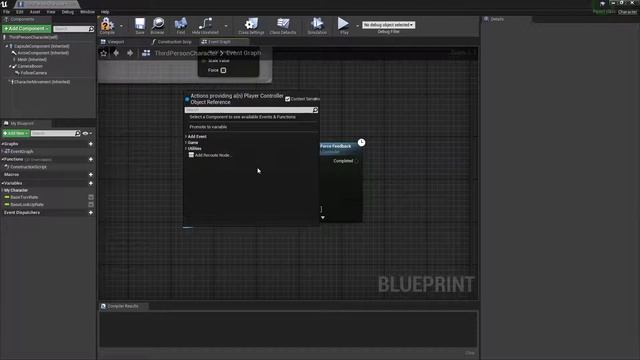Click the latent clock icon on Force Feedback node
Screen dimensions: 640x360
[x=362, y=142]
